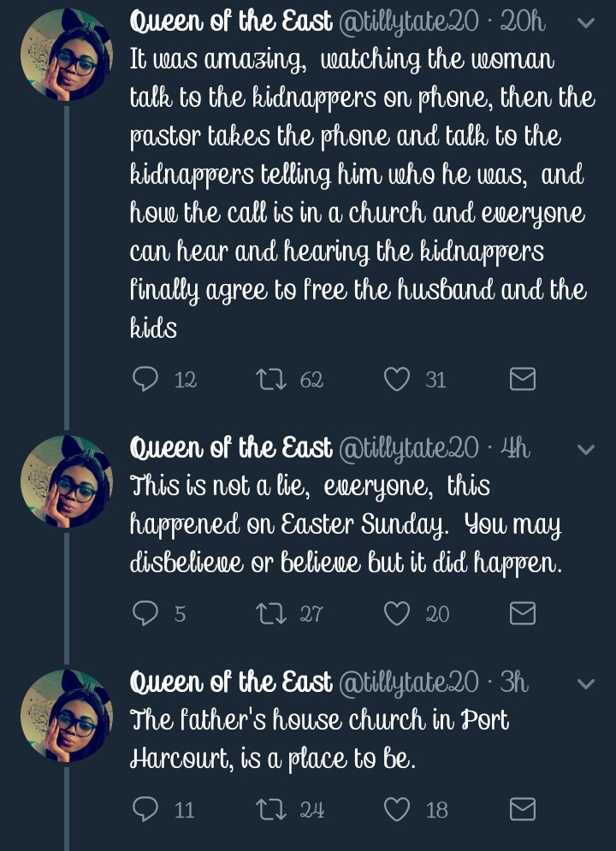Send the Easter Sunday tweet via message

(522, 613)
